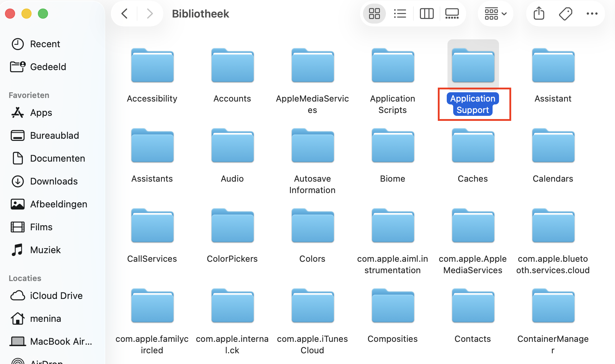Select the AirDrop sidebar icon
The image size is (615, 364).
tap(18, 361)
